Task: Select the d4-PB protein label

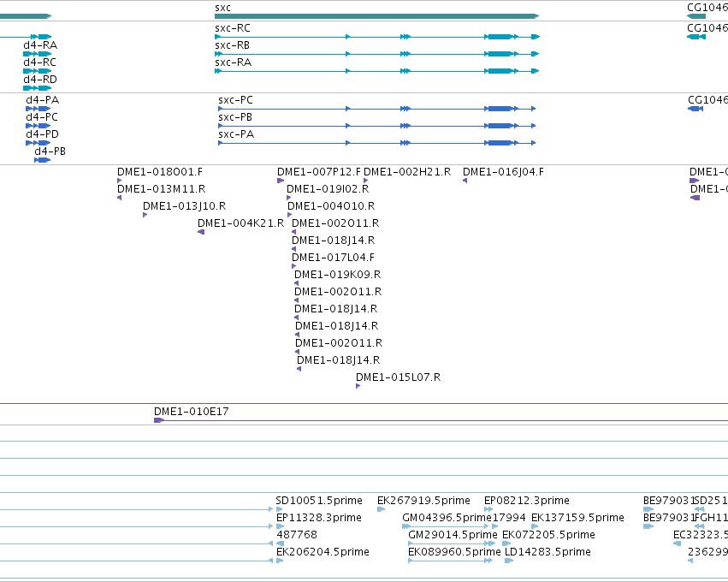Action: coord(50,151)
